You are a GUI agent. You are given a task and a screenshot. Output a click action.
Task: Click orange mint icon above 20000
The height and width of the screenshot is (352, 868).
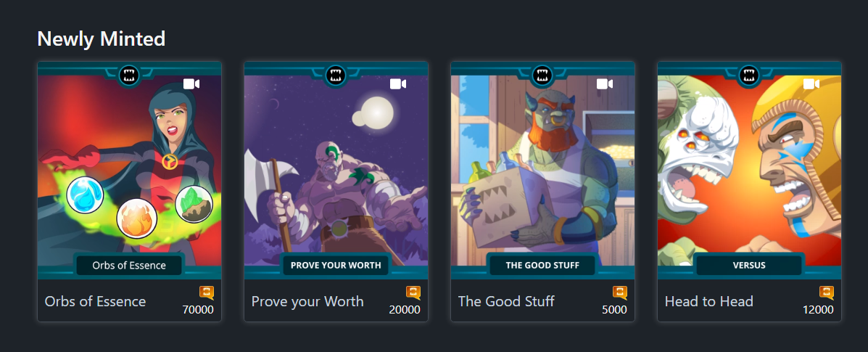pyautogui.click(x=413, y=292)
